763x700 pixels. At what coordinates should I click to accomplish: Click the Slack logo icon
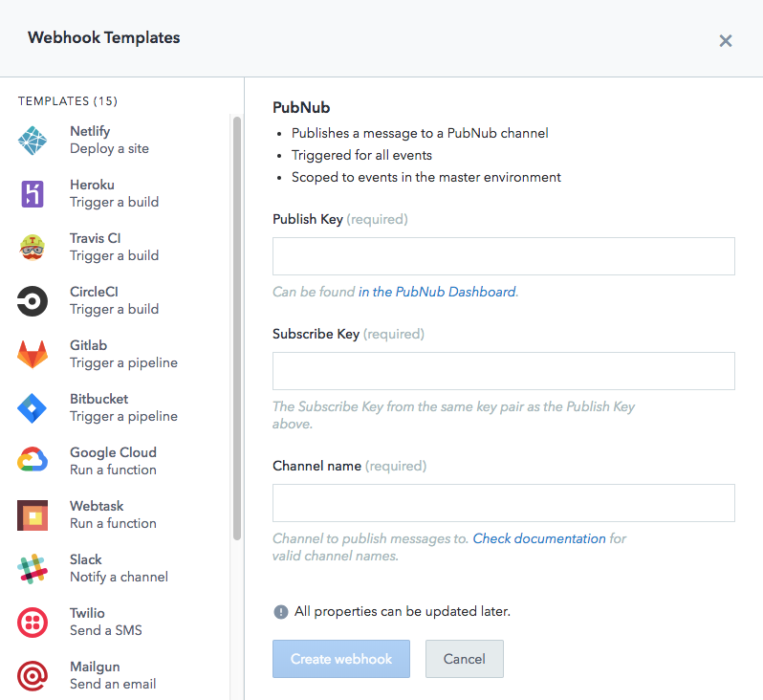coord(33,569)
